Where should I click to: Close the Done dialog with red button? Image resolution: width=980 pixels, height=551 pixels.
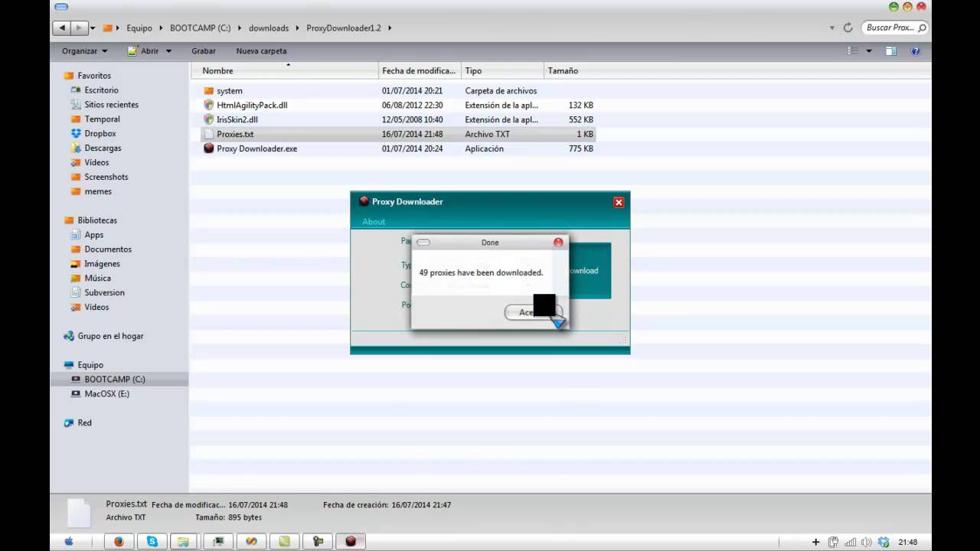pyautogui.click(x=558, y=242)
